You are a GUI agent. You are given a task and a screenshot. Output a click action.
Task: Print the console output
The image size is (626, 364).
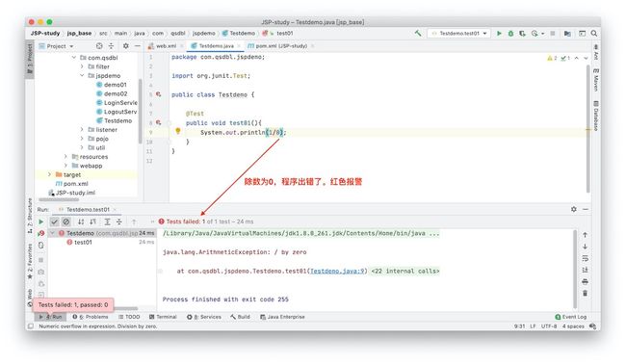coord(585,281)
